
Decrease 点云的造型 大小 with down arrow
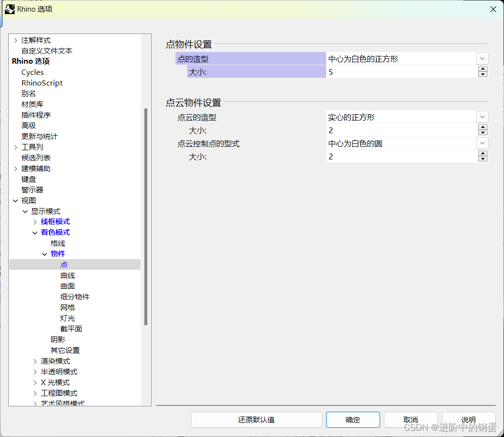483,133
